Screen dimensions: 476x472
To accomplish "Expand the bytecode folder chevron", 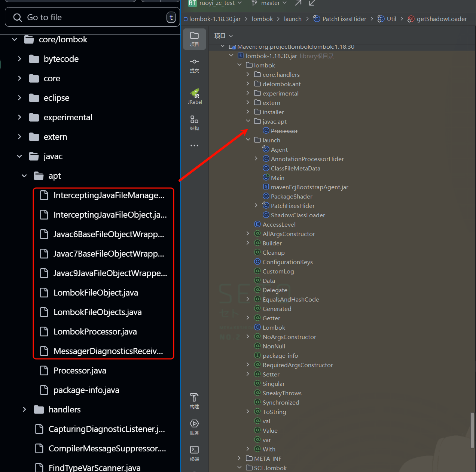I will click(x=19, y=59).
